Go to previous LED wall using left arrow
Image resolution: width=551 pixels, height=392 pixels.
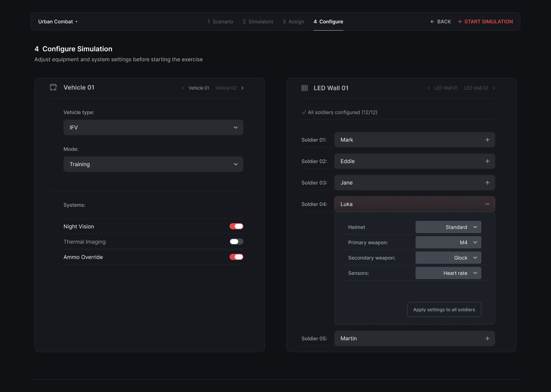429,88
